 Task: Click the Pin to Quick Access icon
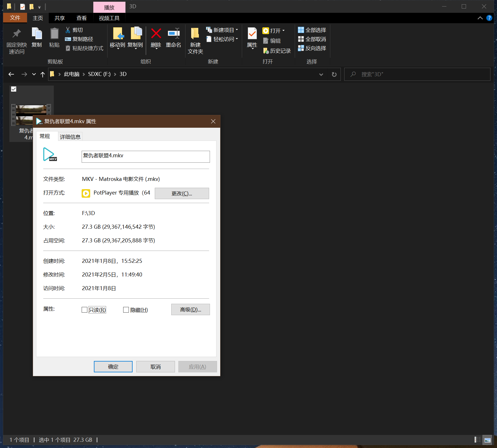[x=17, y=34]
